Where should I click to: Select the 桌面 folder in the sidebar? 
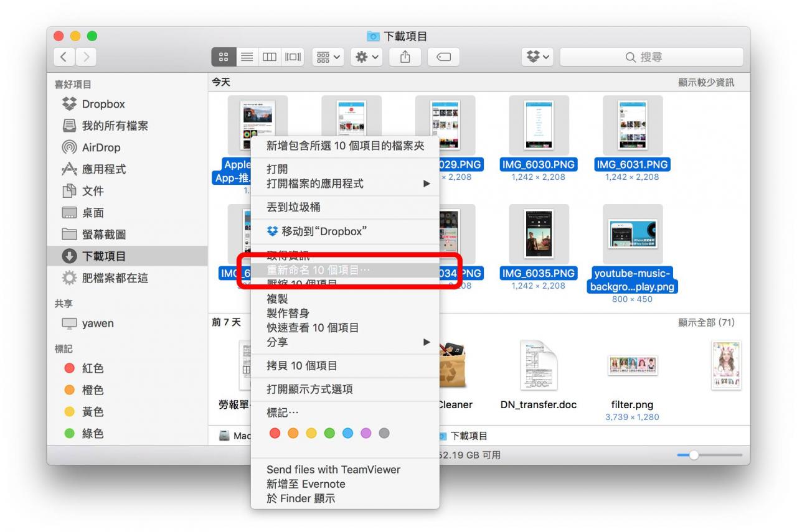pyautogui.click(x=93, y=213)
